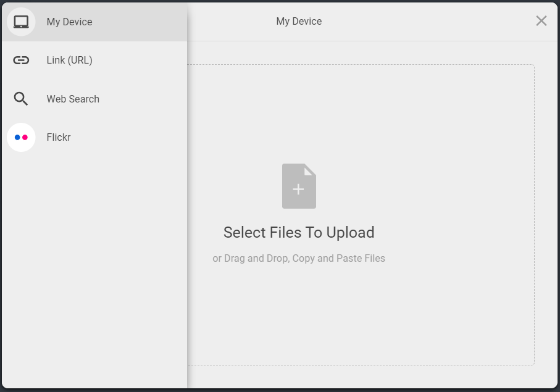This screenshot has width=560, height=392.
Task: Click the chain link icon in sidebar
Action: [x=21, y=60]
